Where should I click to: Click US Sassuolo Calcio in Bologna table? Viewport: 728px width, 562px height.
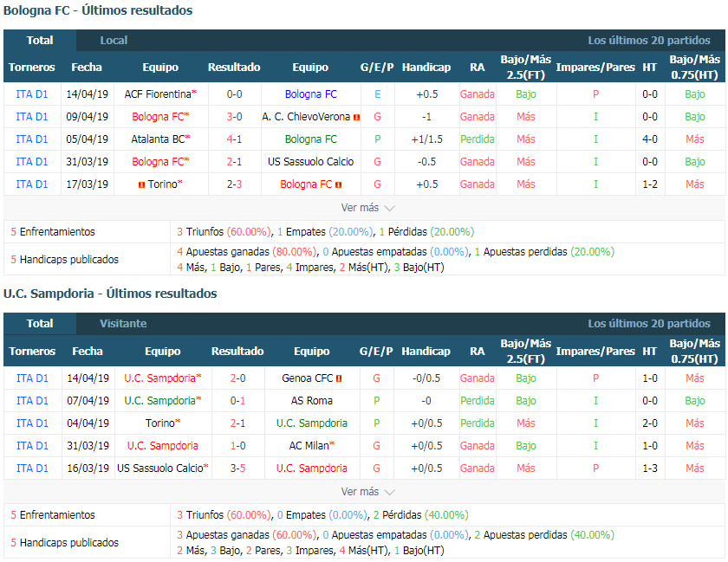(310, 162)
